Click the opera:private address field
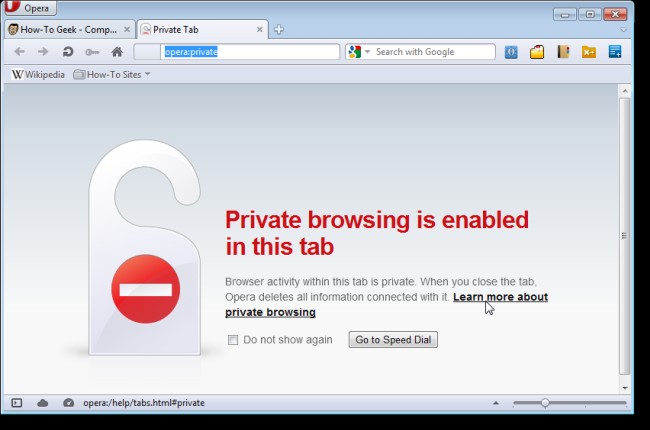The width and height of the screenshot is (650, 430). point(250,52)
